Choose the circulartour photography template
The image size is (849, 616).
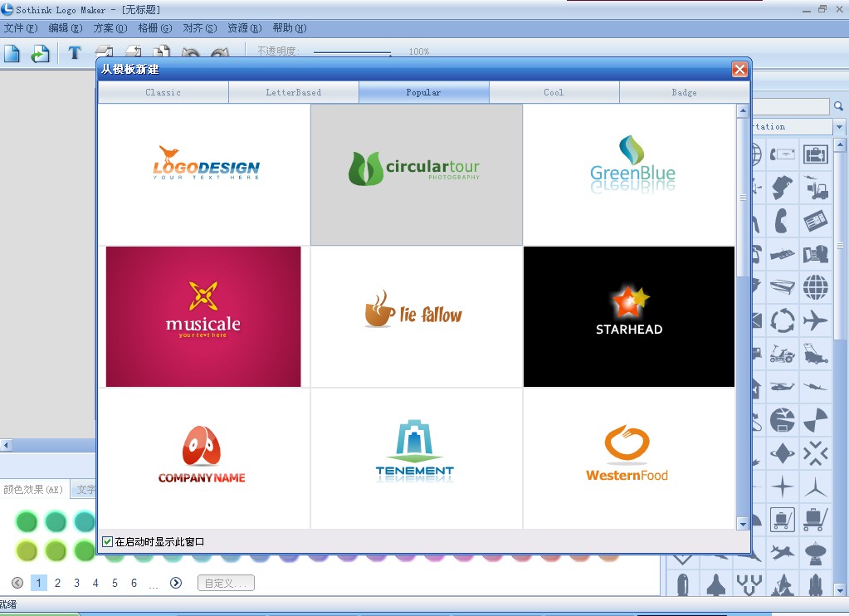pyautogui.click(x=417, y=174)
